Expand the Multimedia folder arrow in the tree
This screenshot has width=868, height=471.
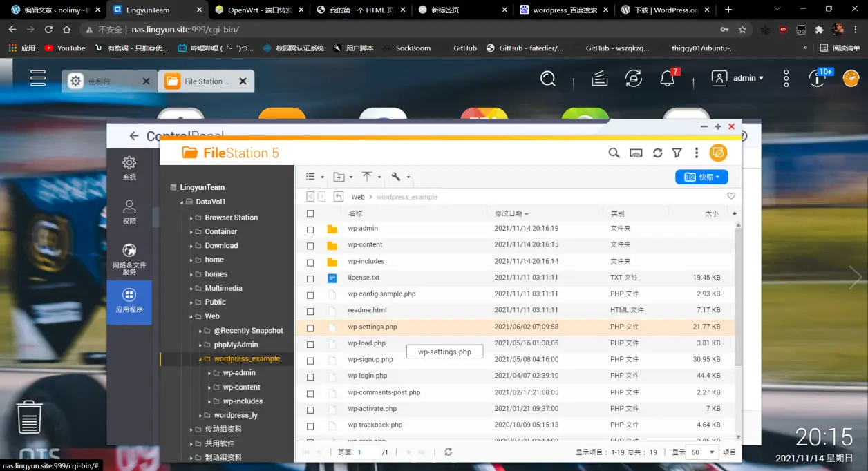(x=191, y=288)
